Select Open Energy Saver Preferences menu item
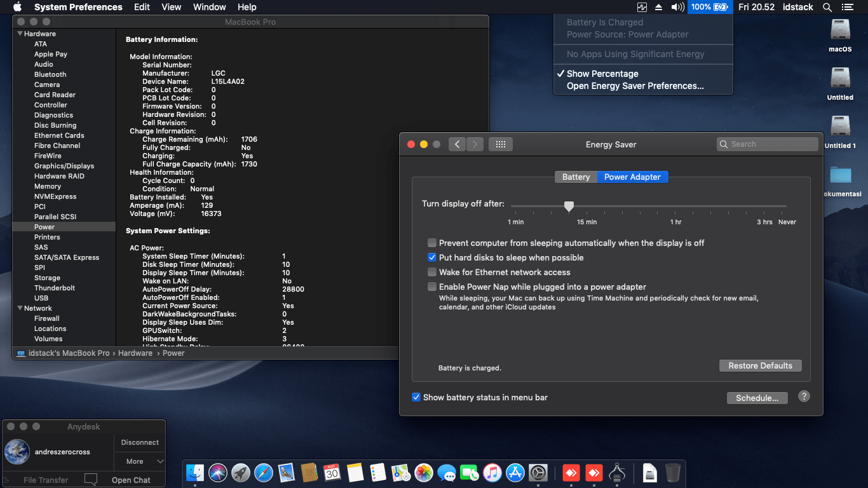The height and width of the screenshot is (488, 868). (x=635, y=86)
